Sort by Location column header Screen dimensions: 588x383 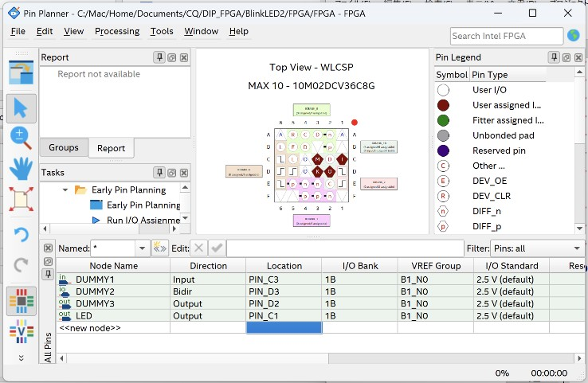pos(284,266)
